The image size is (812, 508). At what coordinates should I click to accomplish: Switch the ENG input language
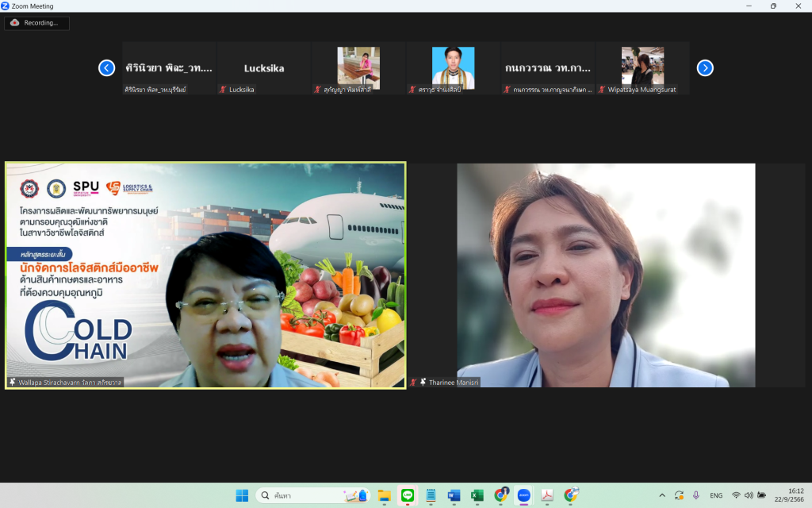[716, 495]
